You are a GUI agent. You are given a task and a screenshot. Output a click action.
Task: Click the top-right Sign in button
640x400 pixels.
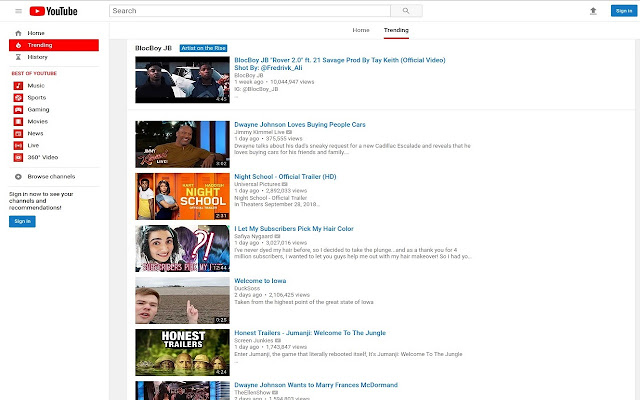(624, 11)
